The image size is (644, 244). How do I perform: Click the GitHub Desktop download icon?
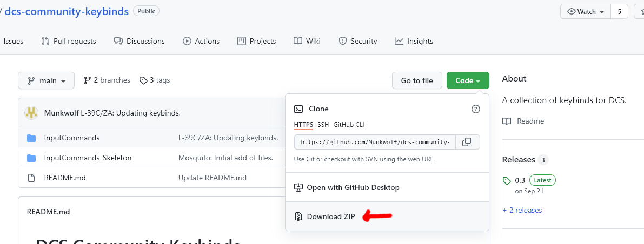click(x=298, y=187)
